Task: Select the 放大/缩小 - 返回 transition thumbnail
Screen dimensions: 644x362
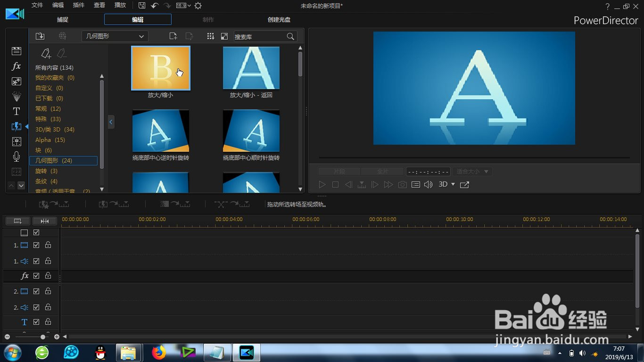Action: click(x=251, y=68)
